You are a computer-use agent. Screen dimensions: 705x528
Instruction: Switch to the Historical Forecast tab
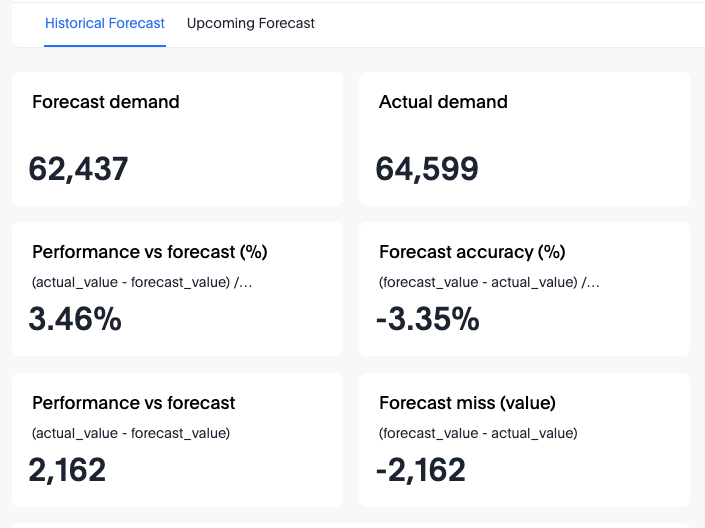(x=105, y=23)
